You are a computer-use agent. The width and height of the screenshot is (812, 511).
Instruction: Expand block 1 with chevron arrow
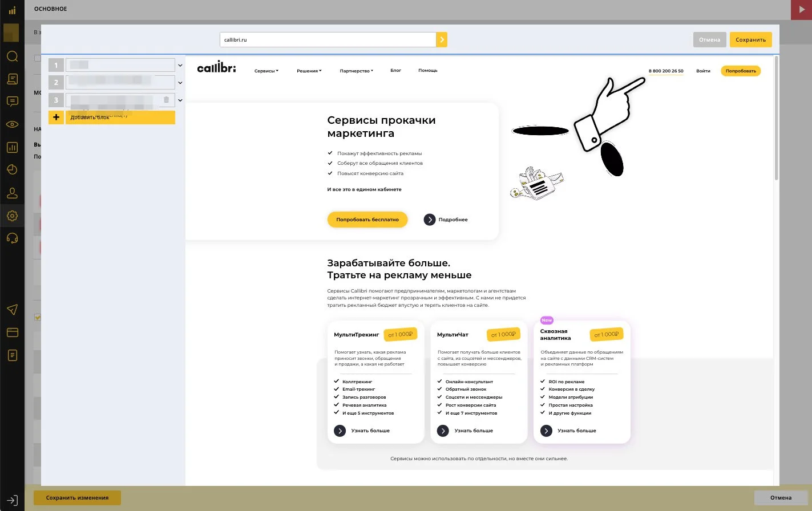click(180, 66)
